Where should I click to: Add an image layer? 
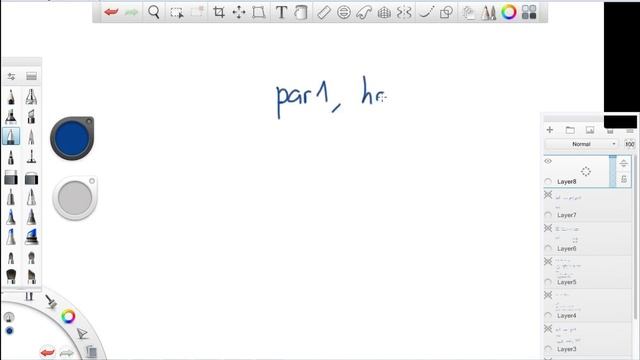590,130
